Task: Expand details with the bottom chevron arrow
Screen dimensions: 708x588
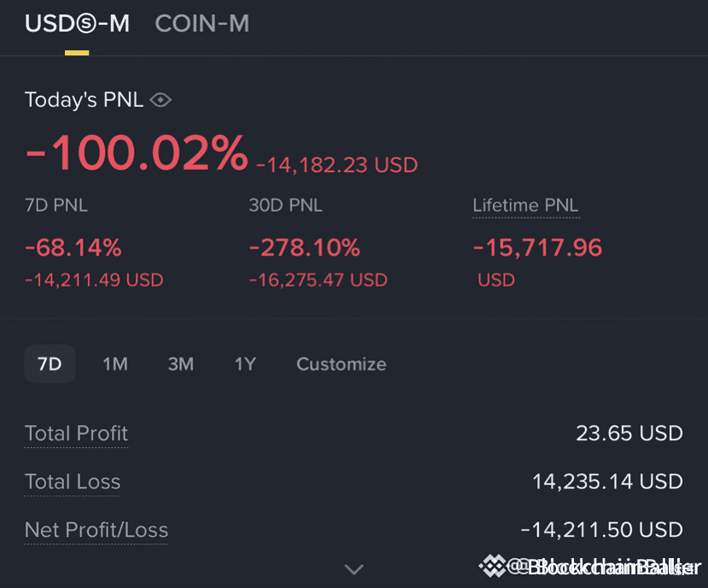Action: [x=354, y=568]
